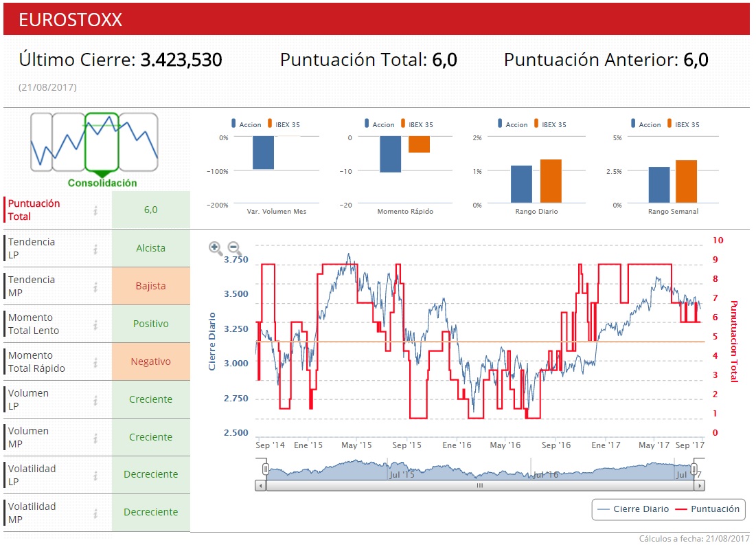Click the Creciente value for Volumen LP
The image size is (756, 545).
tap(151, 399)
